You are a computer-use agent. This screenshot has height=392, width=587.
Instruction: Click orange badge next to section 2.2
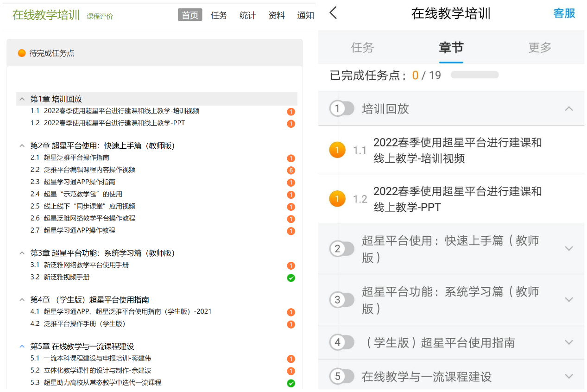pos(291,171)
